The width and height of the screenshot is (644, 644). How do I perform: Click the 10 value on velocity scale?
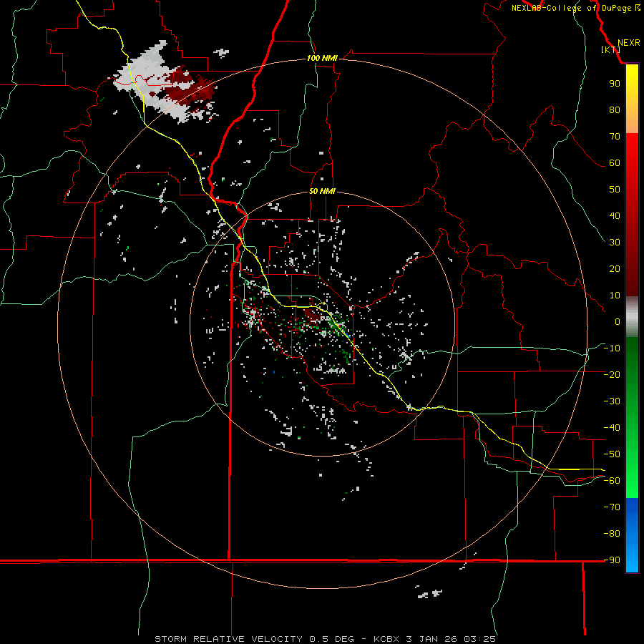pyautogui.click(x=615, y=296)
